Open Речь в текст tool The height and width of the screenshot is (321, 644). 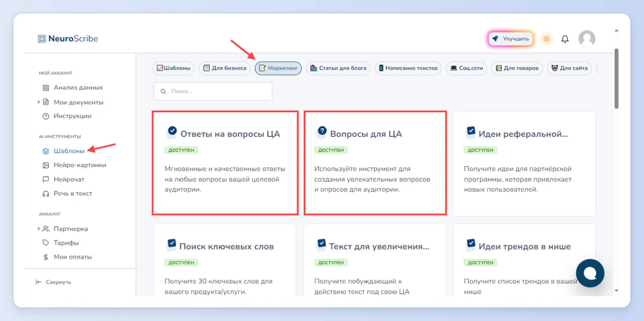(73, 193)
